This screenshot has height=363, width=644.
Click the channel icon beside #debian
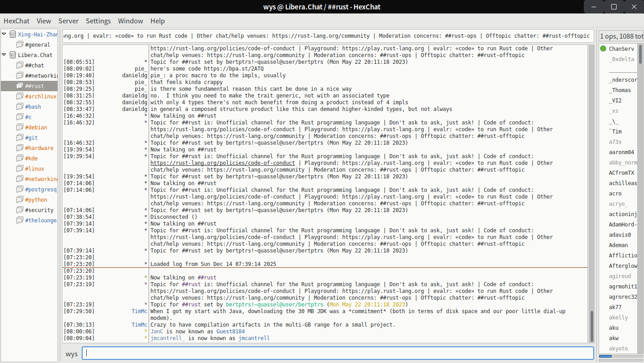click(x=20, y=127)
